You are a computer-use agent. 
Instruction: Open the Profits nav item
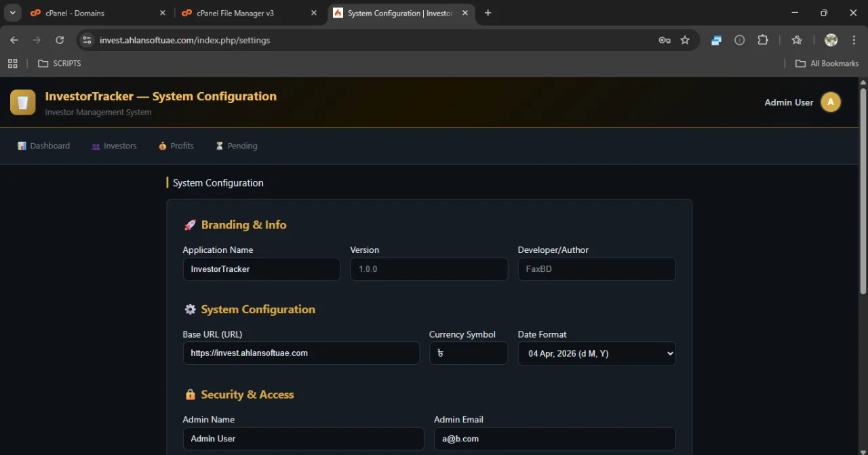(176, 146)
